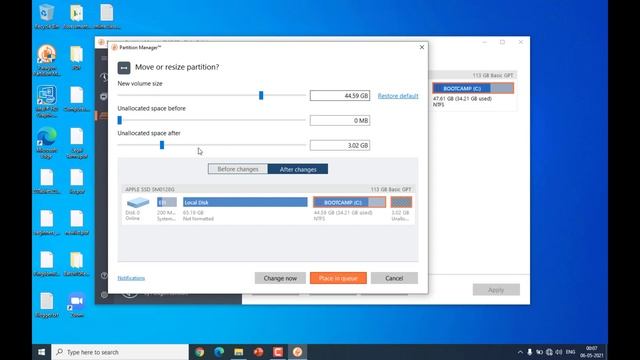Click the ENG language indicator

point(571,352)
